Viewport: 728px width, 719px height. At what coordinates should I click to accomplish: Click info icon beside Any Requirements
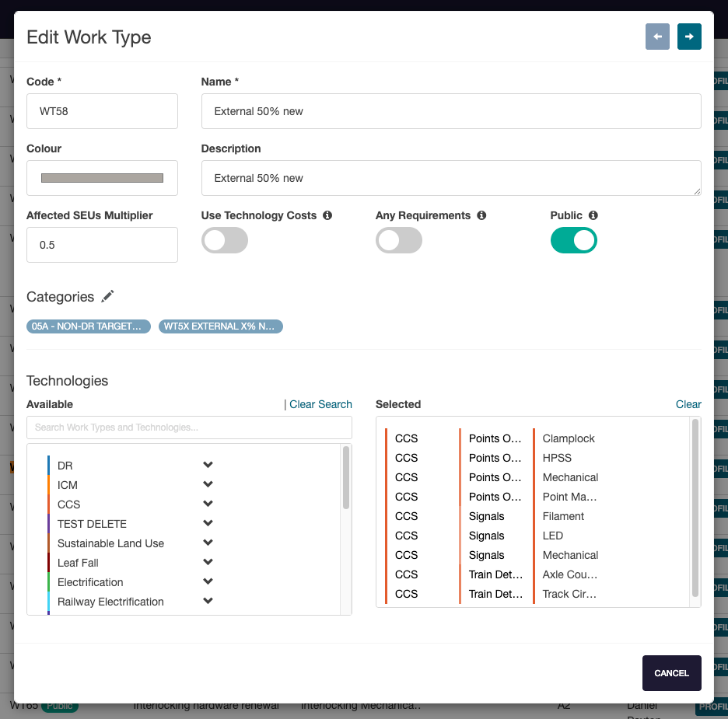pos(481,215)
